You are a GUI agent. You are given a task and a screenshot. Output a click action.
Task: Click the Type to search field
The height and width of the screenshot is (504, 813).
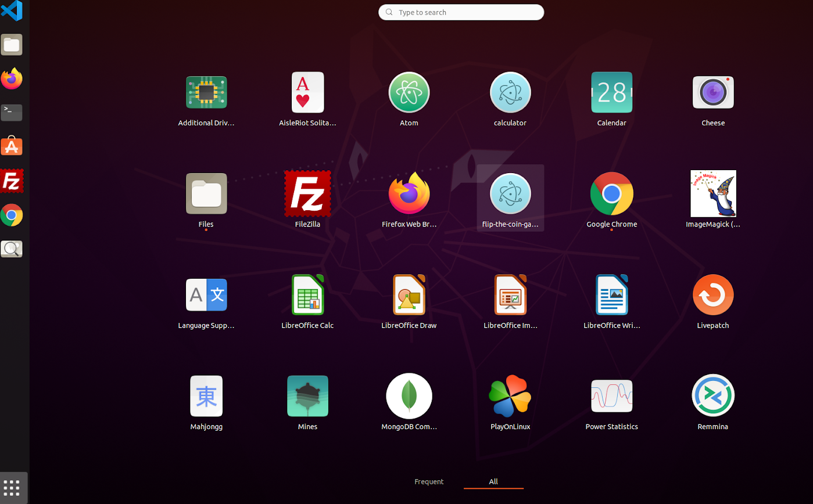point(461,12)
